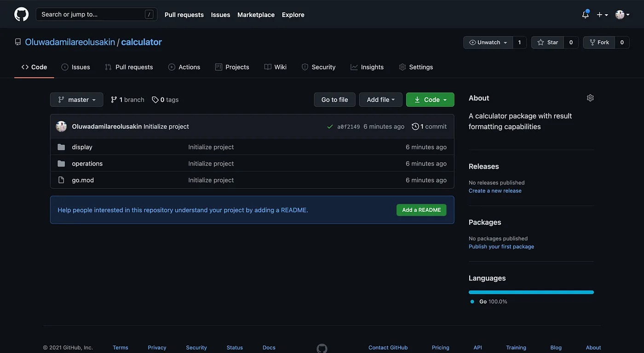This screenshot has width=644, height=353.
Task: Switch to the Actions tab
Action: [184, 67]
